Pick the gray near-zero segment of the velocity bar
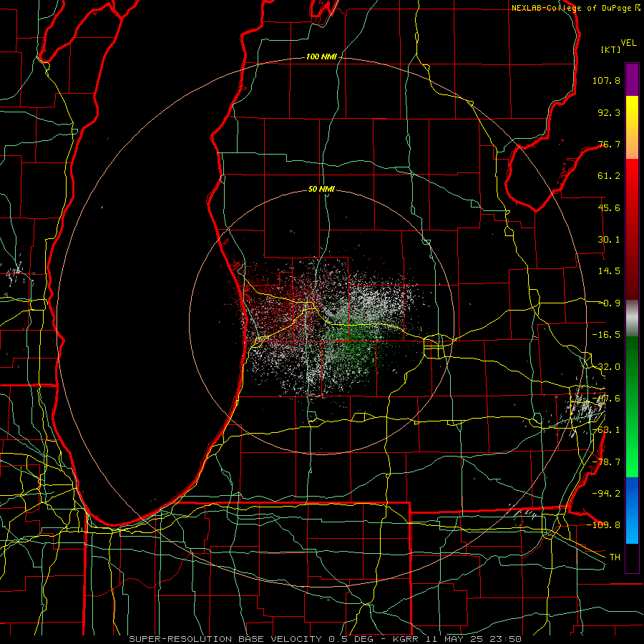The image size is (644, 644). (632, 318)
